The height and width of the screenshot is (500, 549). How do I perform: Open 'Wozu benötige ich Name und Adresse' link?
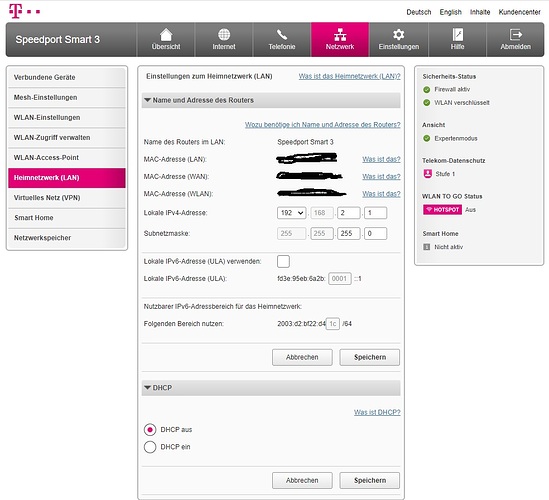322,125
